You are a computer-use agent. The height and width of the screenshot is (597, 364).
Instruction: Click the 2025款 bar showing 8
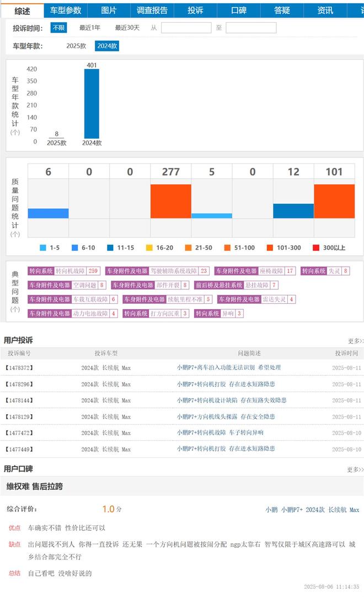[x=57, y=138]
